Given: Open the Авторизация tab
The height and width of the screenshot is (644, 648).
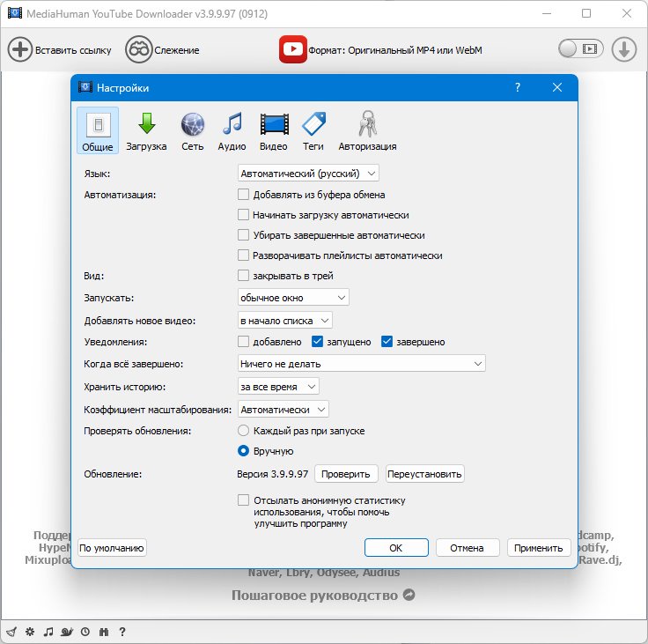Looking at the screenshot, I should coord(367,130).
